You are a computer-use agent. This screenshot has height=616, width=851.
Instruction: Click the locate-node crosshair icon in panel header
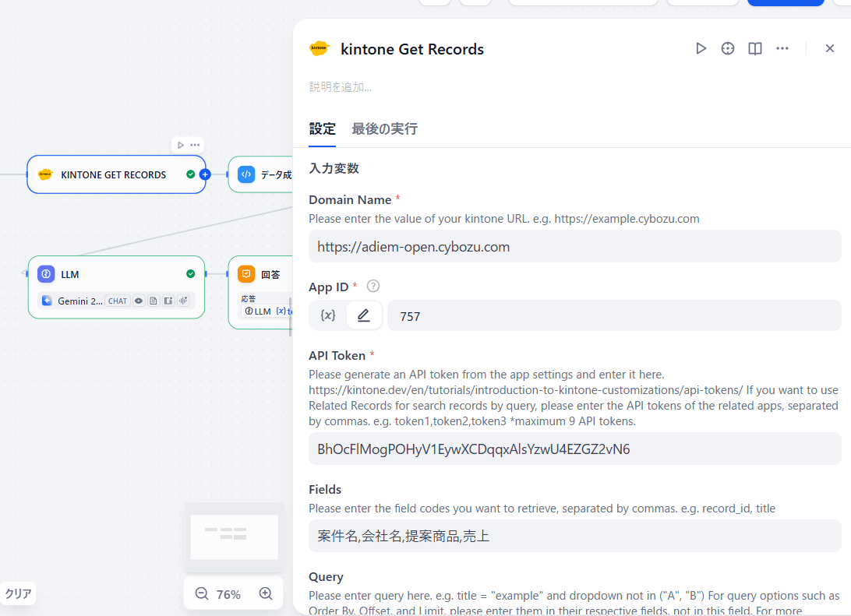(728, 49)
